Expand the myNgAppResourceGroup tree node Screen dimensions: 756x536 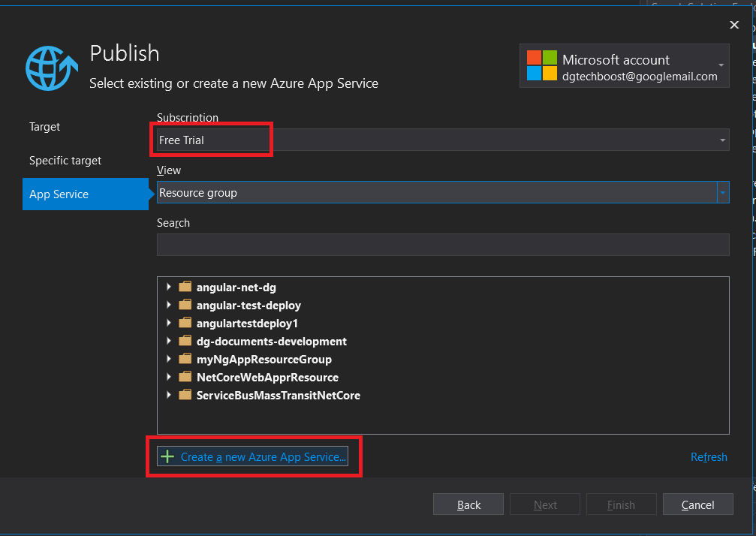click(x=168, y=359)
